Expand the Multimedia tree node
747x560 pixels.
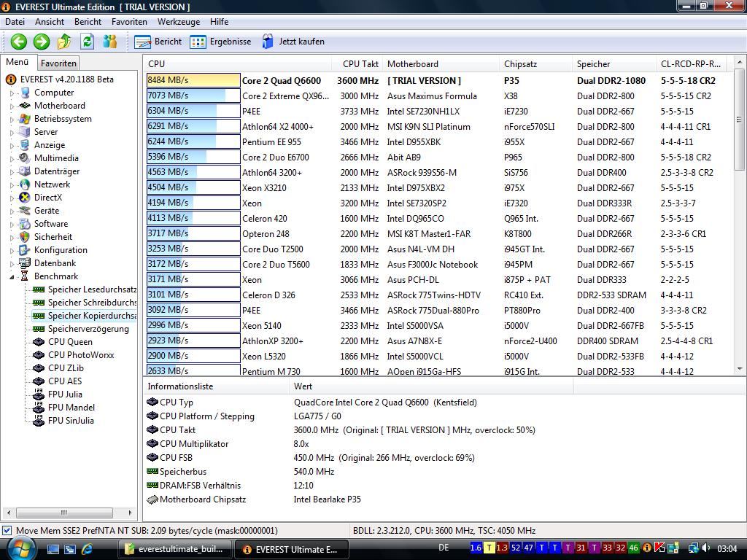point(12,158)
